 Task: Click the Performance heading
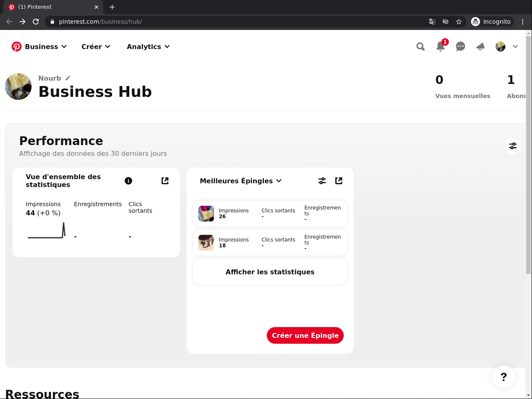[x=61, y=141]
